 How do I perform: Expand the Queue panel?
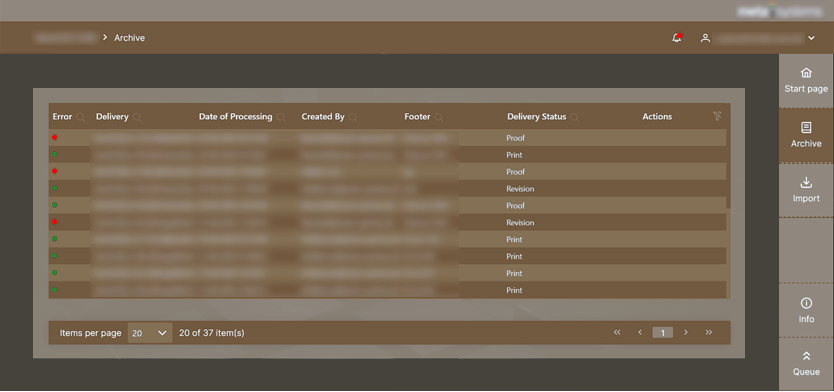(806, 364)
